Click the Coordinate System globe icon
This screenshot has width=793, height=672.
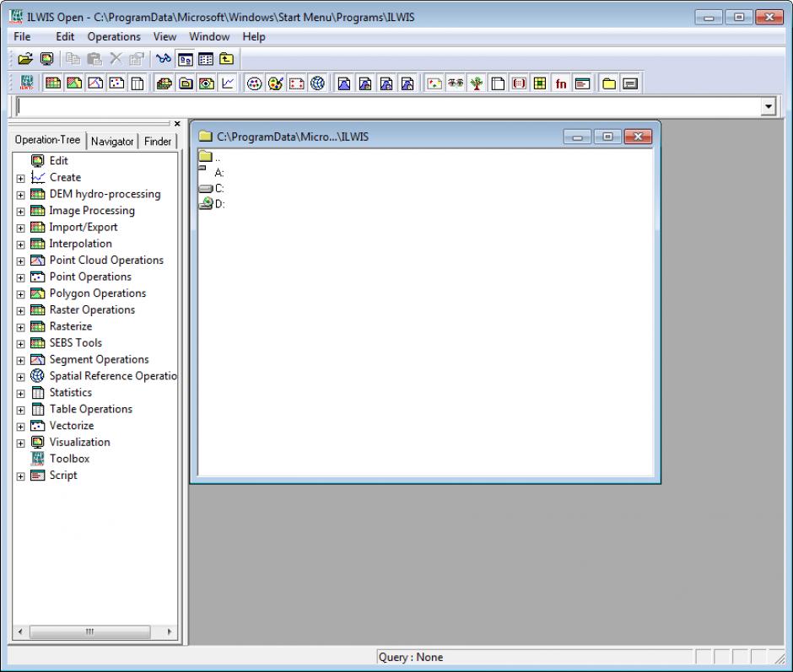pyautogui.click(x=317, y=83)
